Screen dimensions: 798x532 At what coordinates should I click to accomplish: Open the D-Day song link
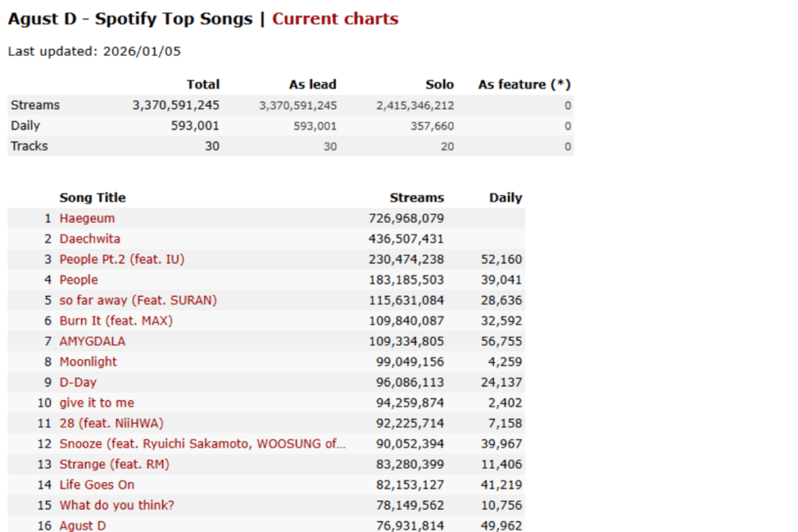(x=78, y=382)
